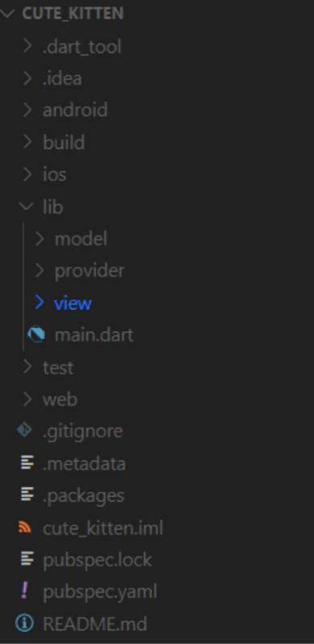Click the text-lines icon beside .metadata
Viewport: 314px width, 644px height.
(27, 463)
